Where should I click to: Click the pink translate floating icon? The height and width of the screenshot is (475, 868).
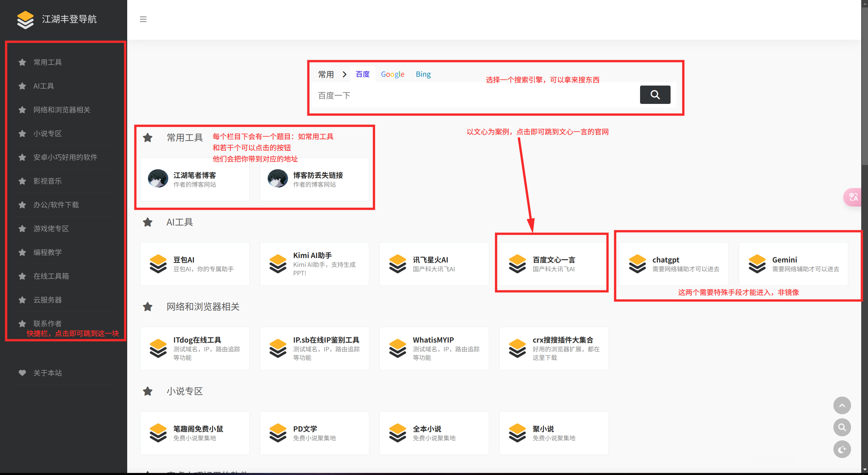pos(853,197)
